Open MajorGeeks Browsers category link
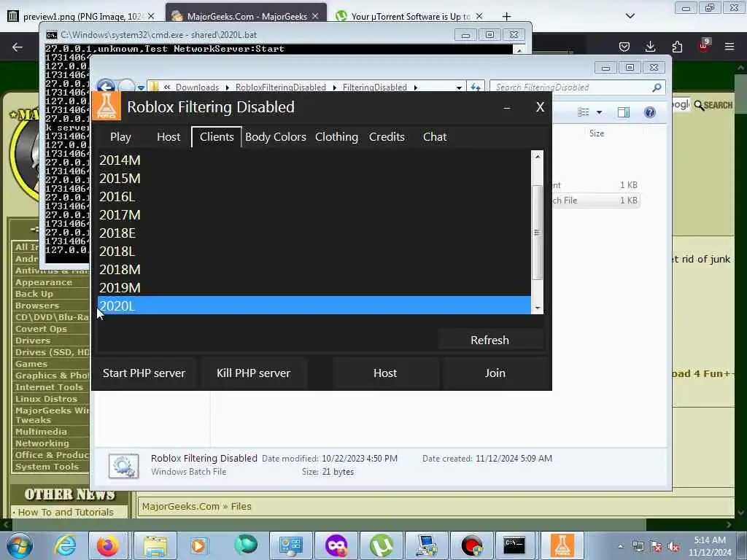Image resolution: width=747 pixels, height=560 pixels. coord(37,306)
